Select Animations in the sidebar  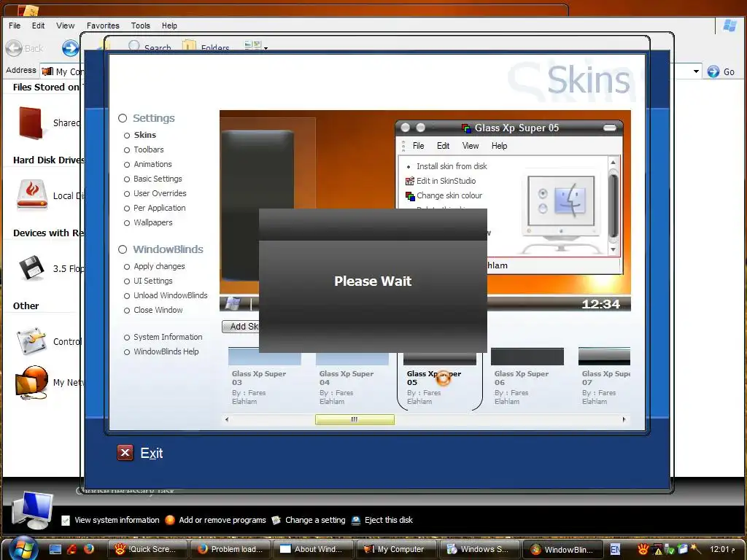pyautogui.click(x=152, y=164)
